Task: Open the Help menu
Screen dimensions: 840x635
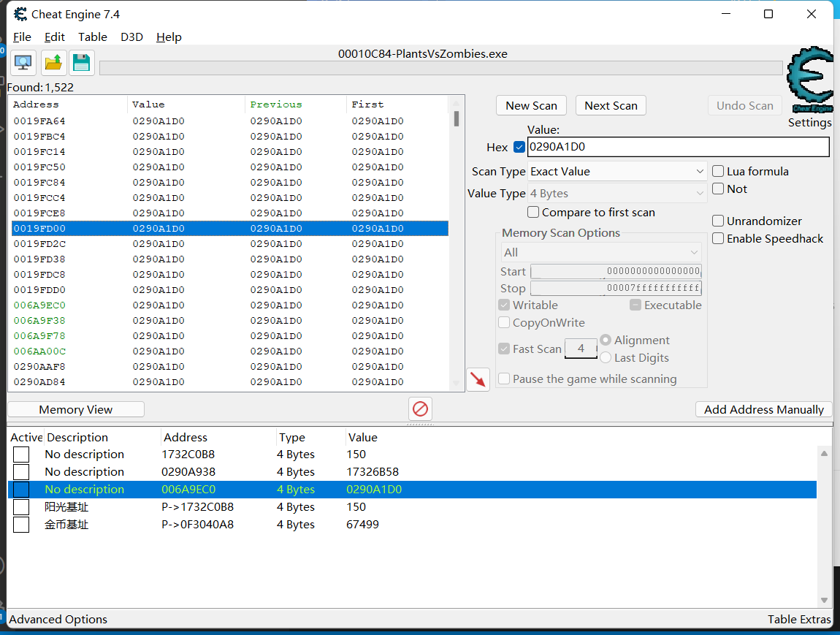Action: coord(169,37)
